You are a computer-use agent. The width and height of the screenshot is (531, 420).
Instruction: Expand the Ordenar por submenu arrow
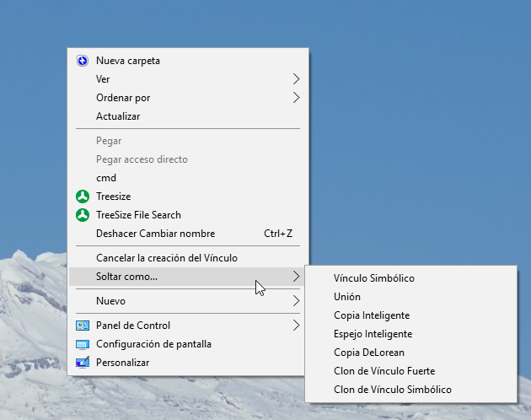[x=297, y=98]
